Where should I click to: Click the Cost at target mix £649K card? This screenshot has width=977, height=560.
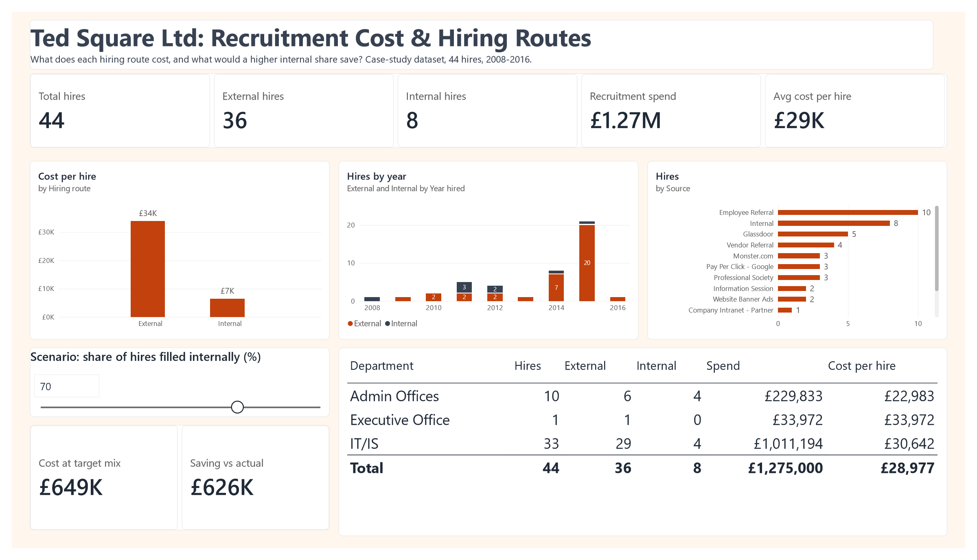pos(104,477)
